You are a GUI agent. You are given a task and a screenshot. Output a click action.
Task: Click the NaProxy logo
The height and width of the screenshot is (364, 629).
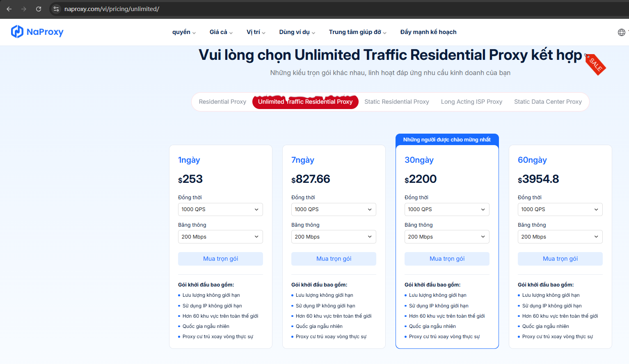tap(37, 32)
